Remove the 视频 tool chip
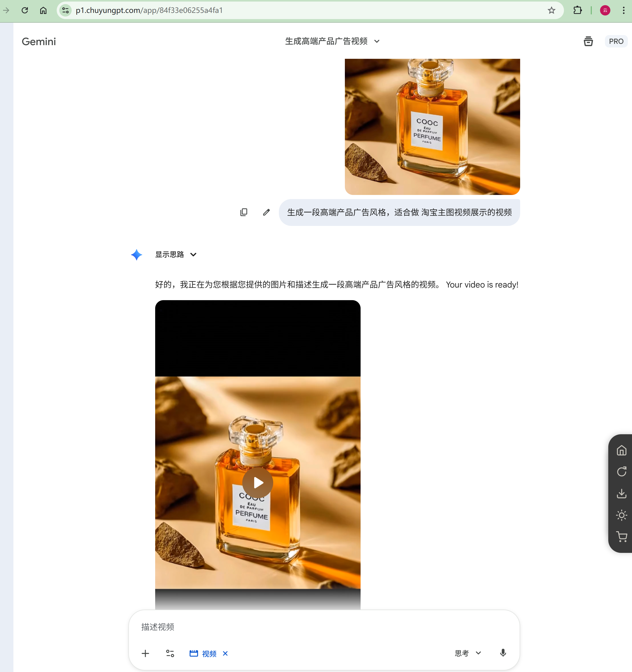This screenshot has height=672, width=632. pyautogui.click(x=225, y=653)
